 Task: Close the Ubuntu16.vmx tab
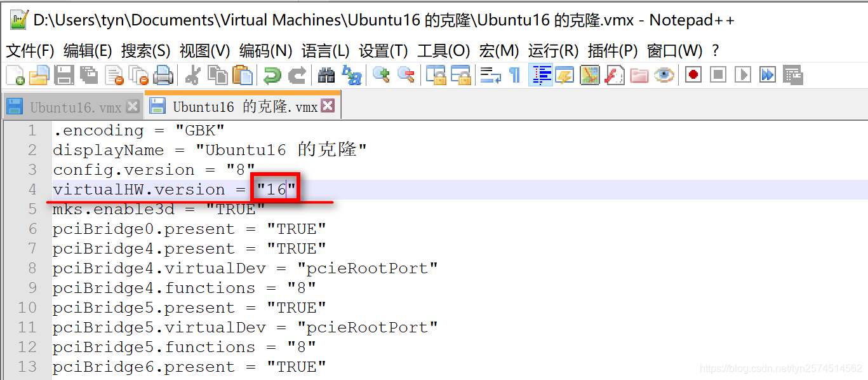(132, 106)
